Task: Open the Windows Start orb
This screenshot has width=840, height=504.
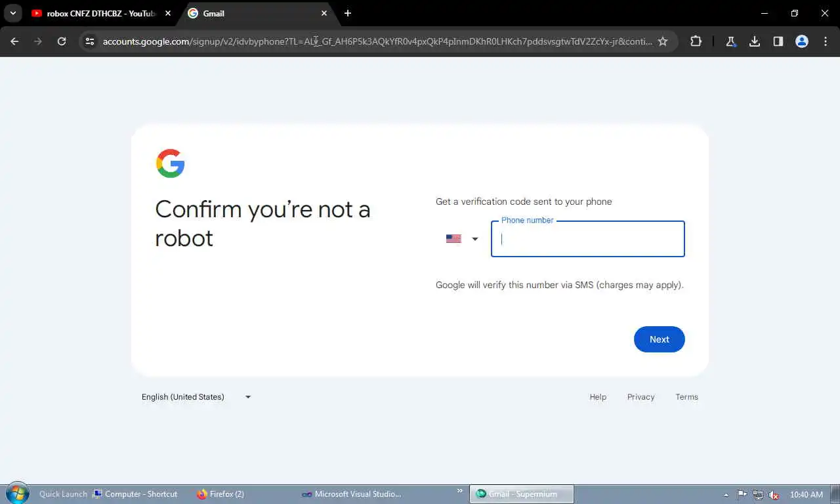Action: pos(17,493)
